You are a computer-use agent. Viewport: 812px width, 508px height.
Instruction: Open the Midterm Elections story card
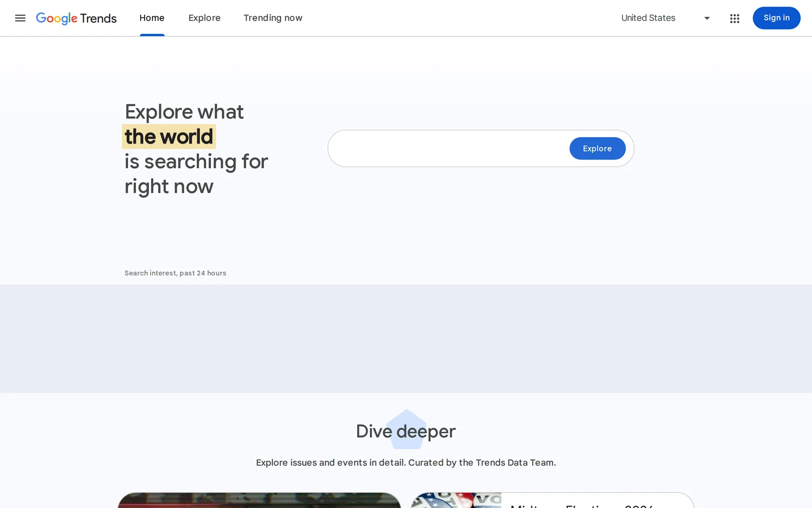point(552,500)
